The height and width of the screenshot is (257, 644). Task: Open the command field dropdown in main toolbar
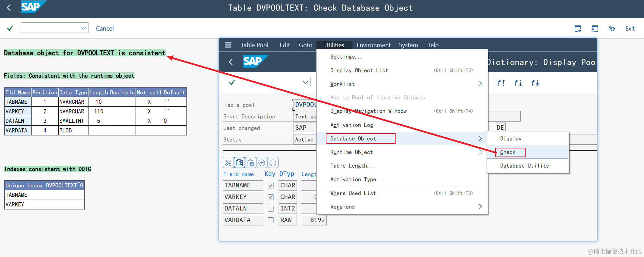(x=83, y=28)
